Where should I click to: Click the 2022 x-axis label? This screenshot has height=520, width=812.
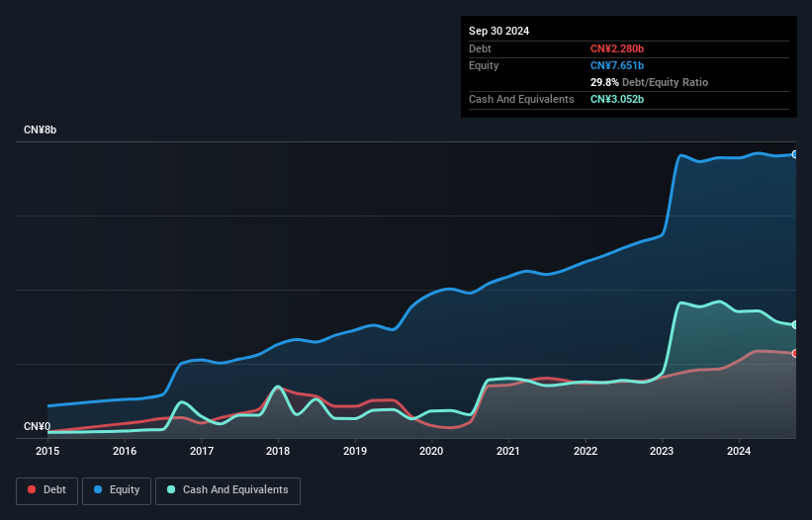pyautogui.click(x=586, y=451)
